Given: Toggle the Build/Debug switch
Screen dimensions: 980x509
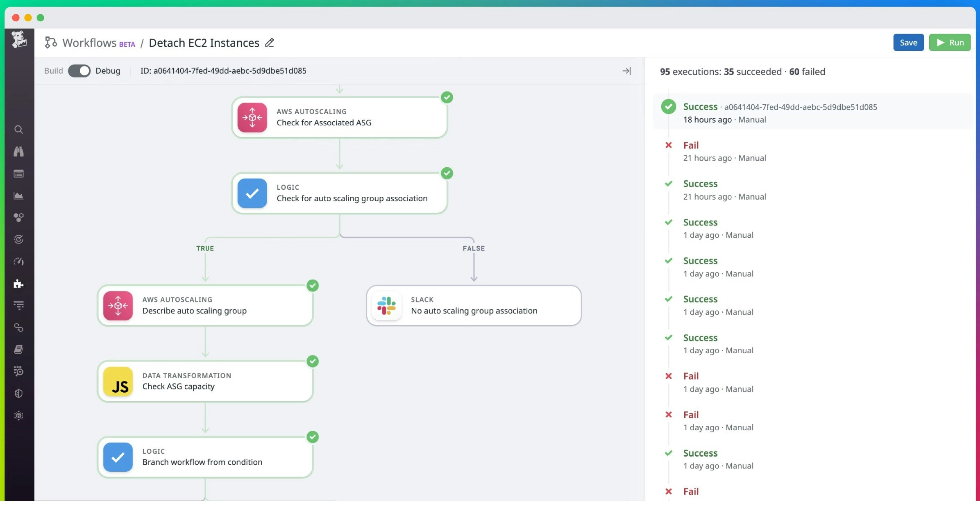Looking at the screenshot, I should (x=79, y=71).
